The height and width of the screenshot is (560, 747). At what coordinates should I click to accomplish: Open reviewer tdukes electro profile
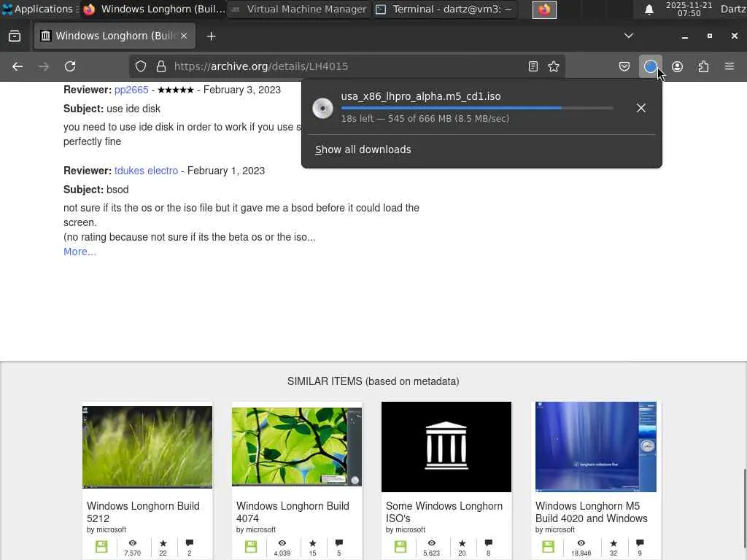[146, 171]
